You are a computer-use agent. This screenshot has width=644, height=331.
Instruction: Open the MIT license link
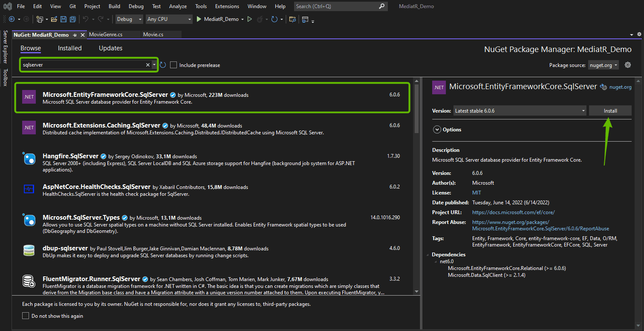tap(477, 193)
